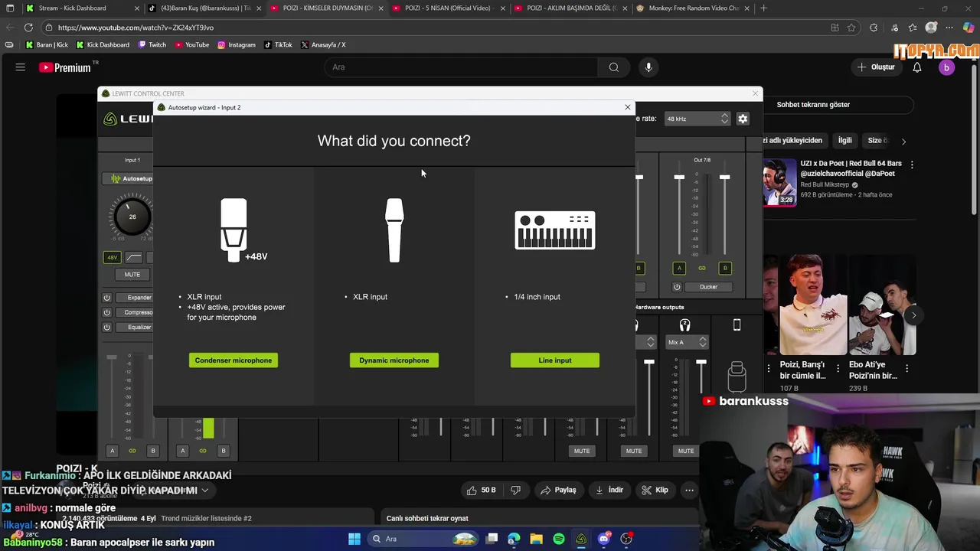
Task: Open the YouTube account avatar menu
Action: point(946,67)
